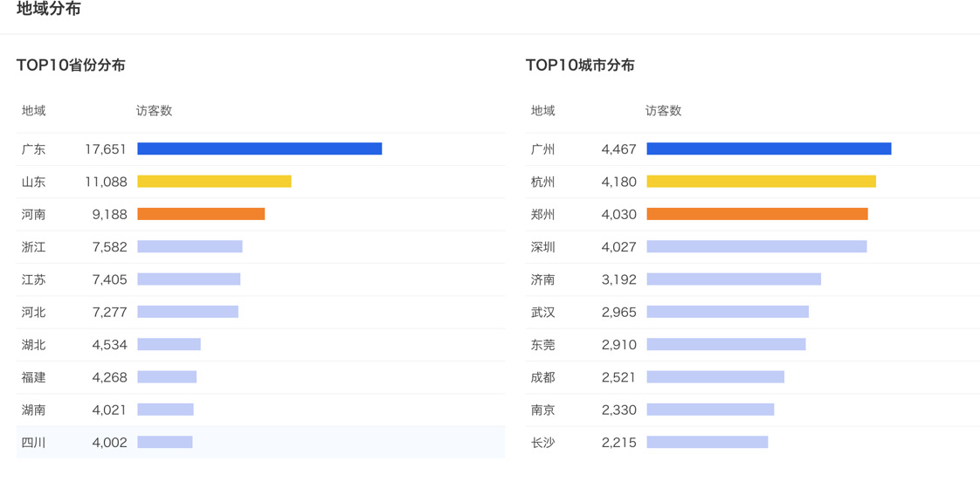The width and height of the screenshot is (980, 496).
Task: Click the visitor count 3,192
Action: pyautogui.click(x=619, y=279)
